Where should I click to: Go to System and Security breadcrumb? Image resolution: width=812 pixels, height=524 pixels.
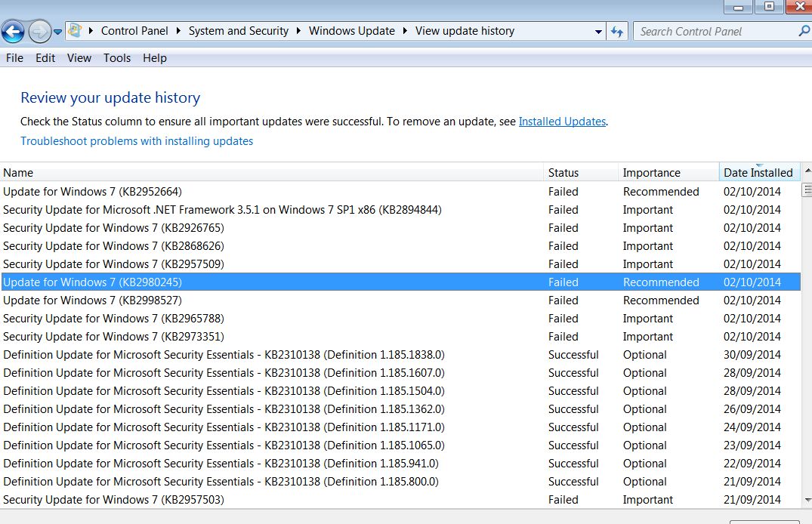[x=238, y=31]
